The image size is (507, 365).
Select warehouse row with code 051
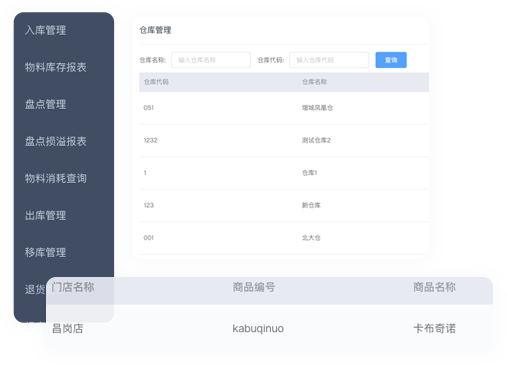tap(284, 108)
